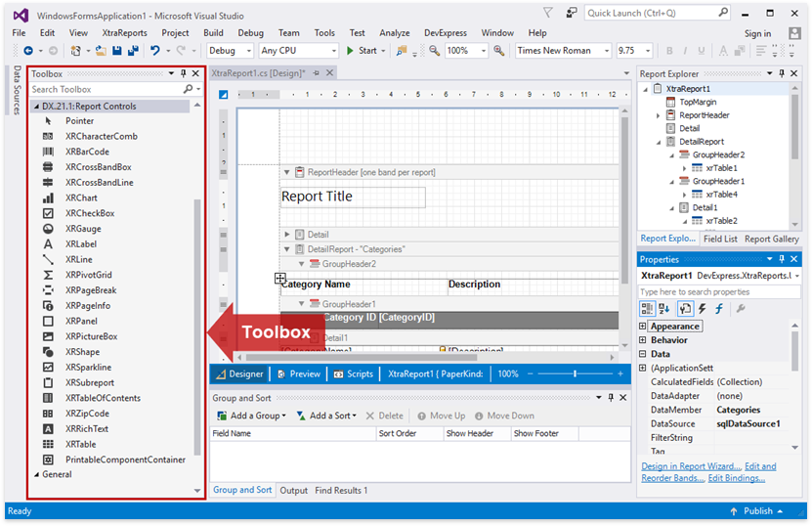This screenshot has width=812, height=526.
Task: Click the Save All toolbar icon
Action: 133,51
